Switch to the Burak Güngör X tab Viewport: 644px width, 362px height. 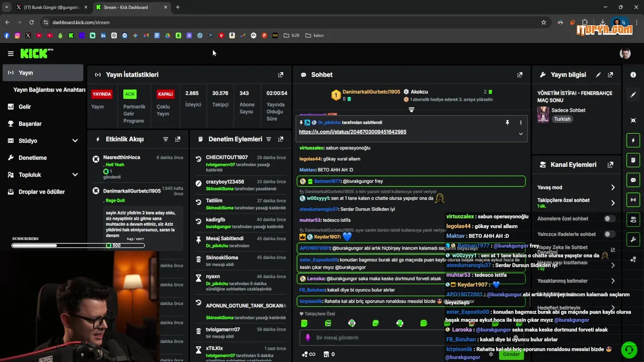pyautogui.click(x=51, y=7)
